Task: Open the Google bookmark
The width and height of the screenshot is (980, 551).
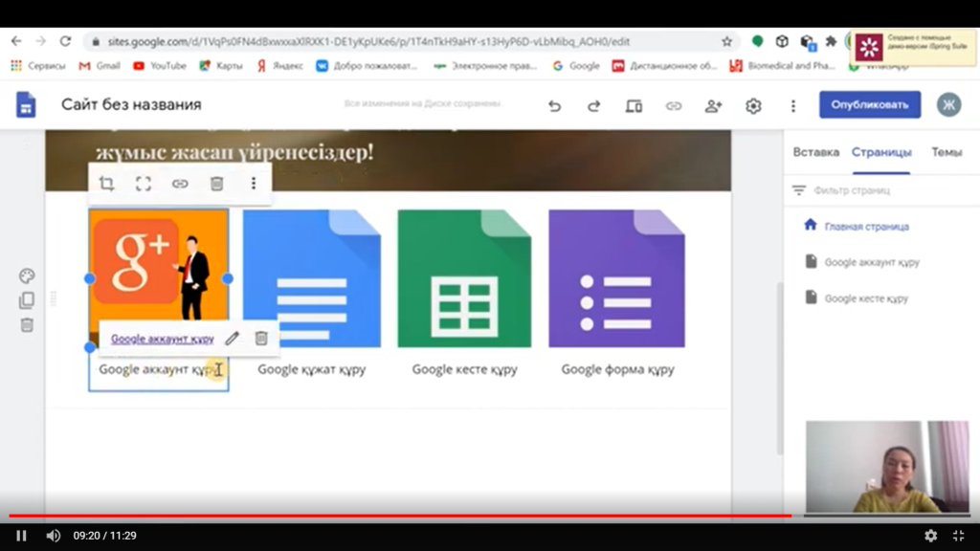Action: 575,66
